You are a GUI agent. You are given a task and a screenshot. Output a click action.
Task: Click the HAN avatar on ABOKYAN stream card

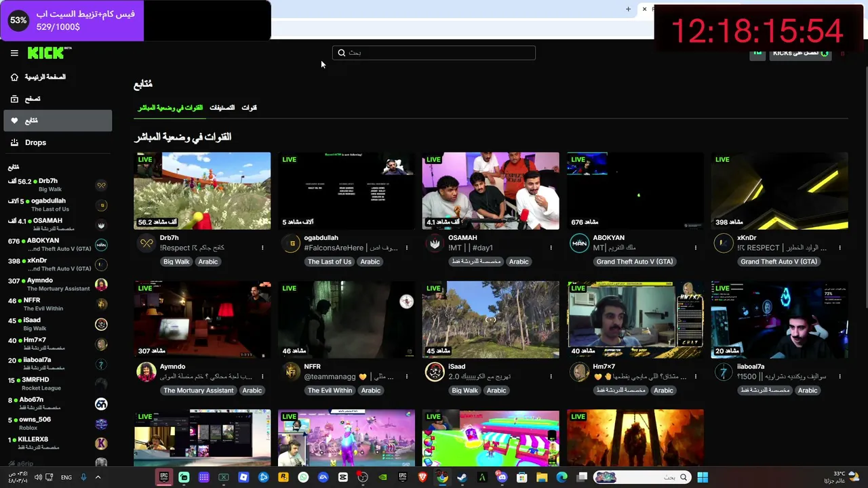click(x=579, y=243)
